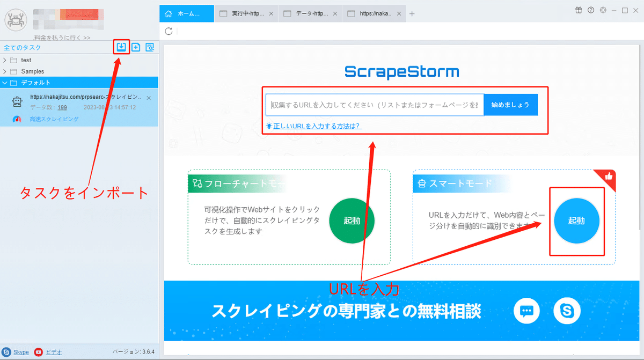Launch スマートモード with blue 起動 button
Viewport: 644px width, 360px height.
tap(576, 221)
